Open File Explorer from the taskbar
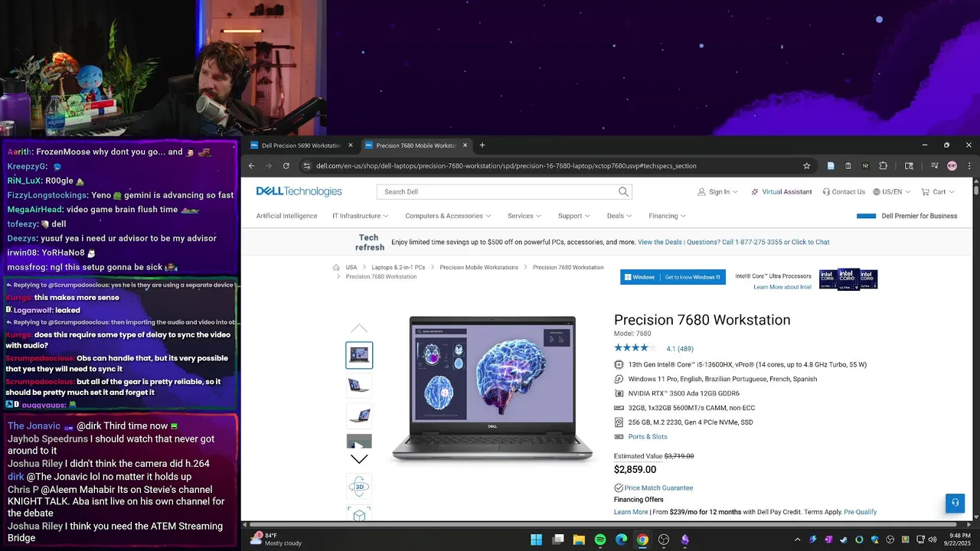 tap(579, 540)
